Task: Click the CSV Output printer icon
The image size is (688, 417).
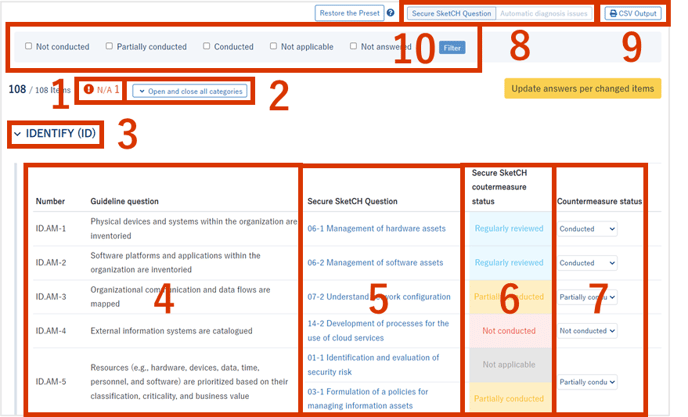Action: pos(613,14)
